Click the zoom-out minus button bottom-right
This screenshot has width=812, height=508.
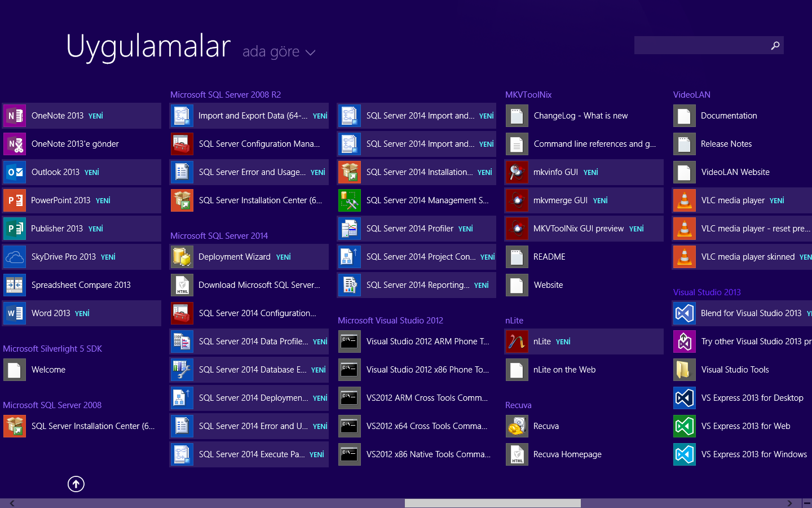(807, 503)
